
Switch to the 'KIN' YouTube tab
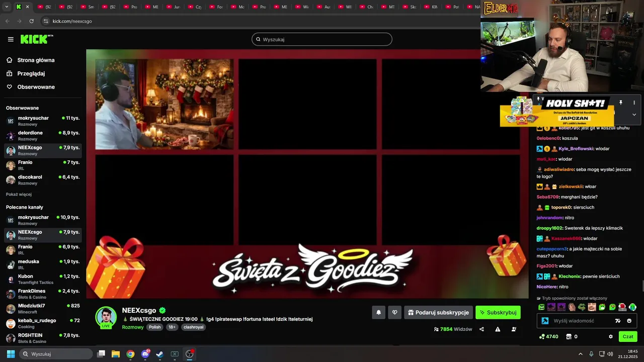pos(430,7)
